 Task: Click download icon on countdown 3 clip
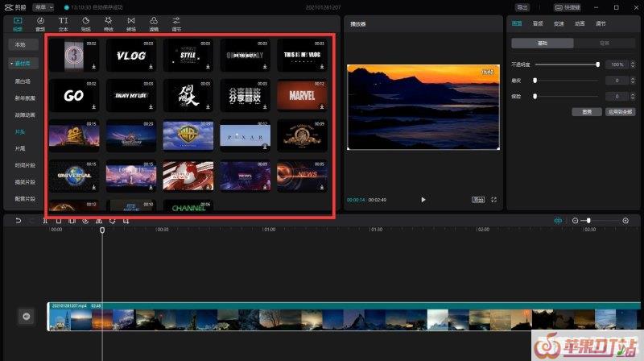pyautogui.click(x=93, y=67)
